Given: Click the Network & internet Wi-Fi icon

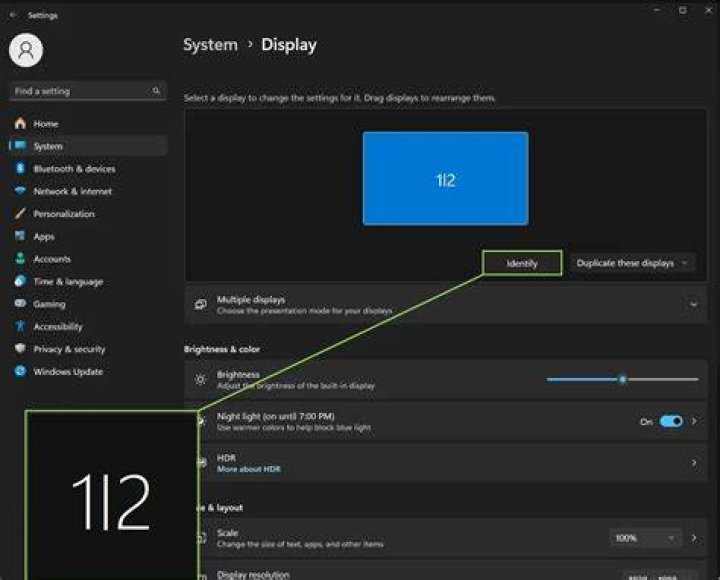Looking at the screenshot, I should tap(20, 191).
